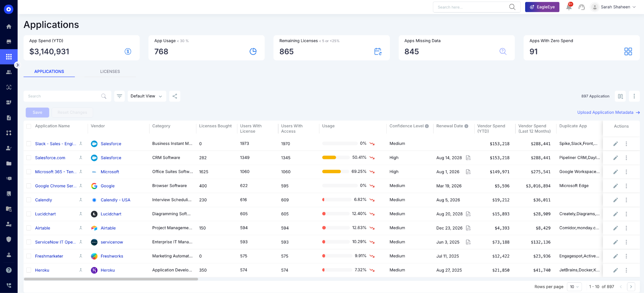Click the App Spend dollar icon

tap(128, 52)
